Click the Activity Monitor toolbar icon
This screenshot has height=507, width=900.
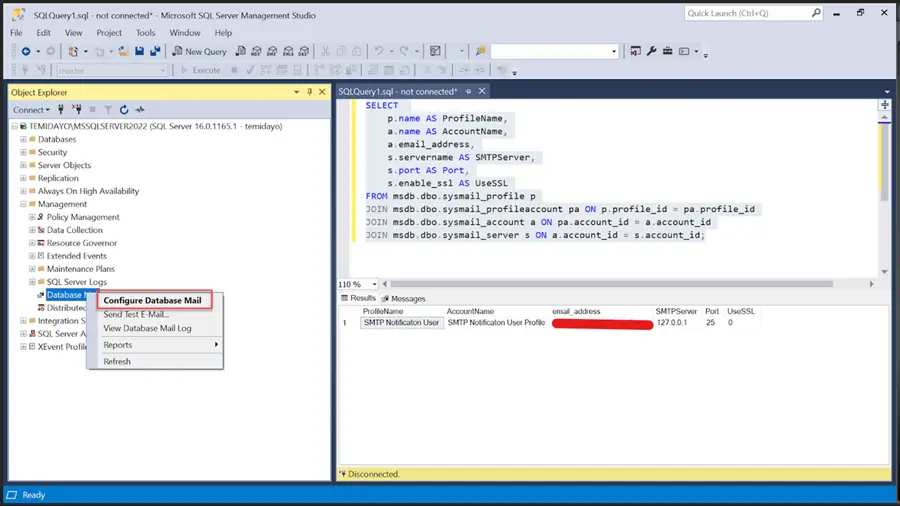(x=435, y=51)
